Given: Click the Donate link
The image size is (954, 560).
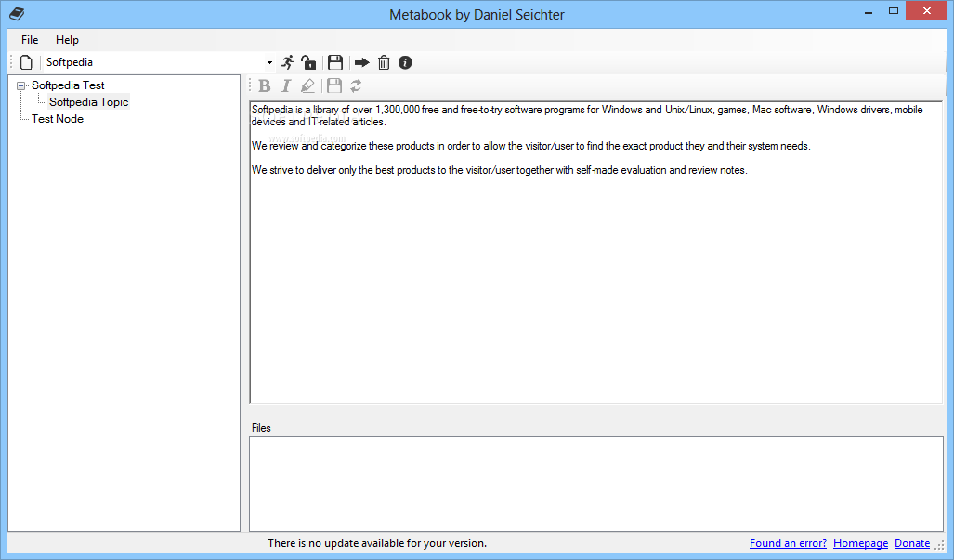Looking at the screenshot, I should coord(912,543).
